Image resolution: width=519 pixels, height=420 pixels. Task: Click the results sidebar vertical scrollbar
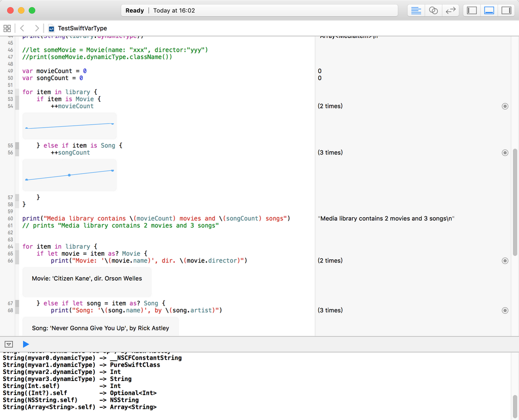point(515,203)
